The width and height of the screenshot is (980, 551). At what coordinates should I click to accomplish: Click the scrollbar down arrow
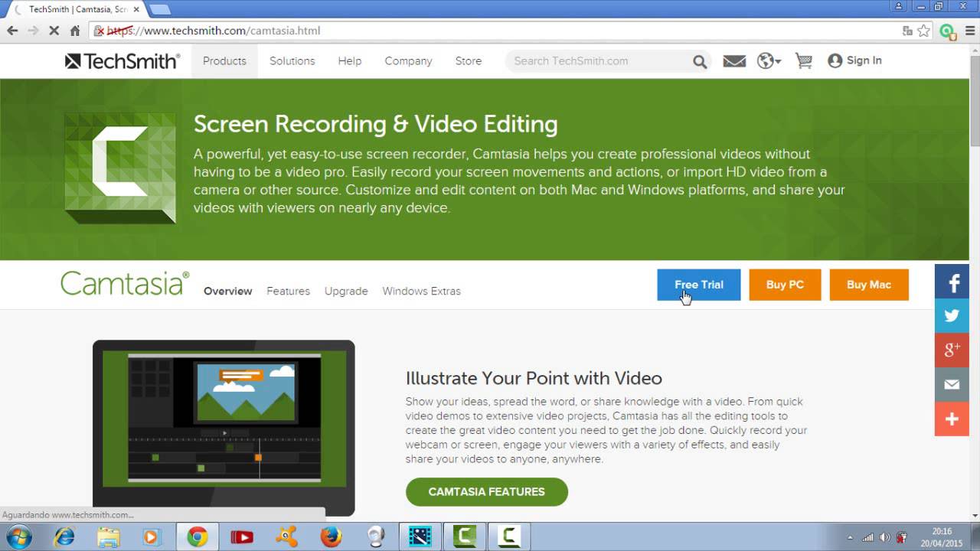[x=974, y=517]
